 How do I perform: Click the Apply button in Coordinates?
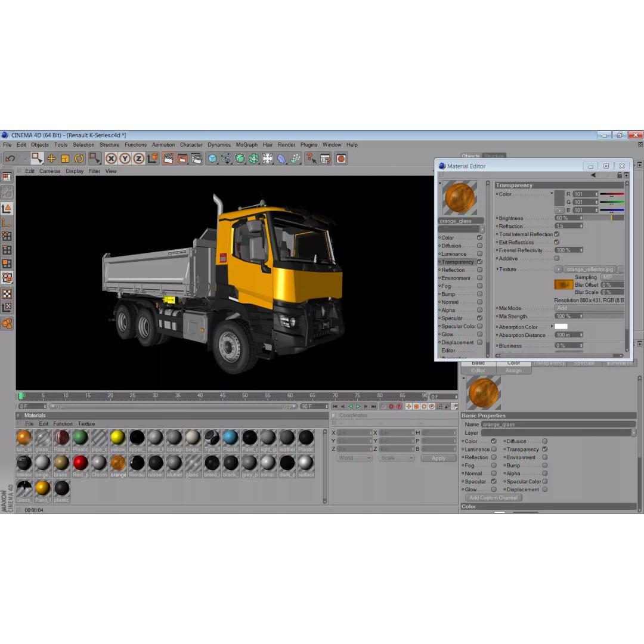pos(438,458)
